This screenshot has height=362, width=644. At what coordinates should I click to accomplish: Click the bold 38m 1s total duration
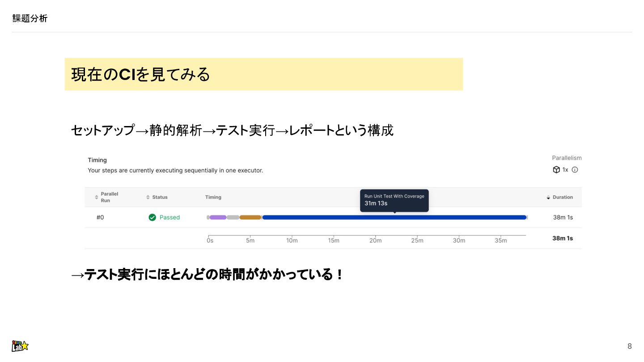[x=563, y=238]
